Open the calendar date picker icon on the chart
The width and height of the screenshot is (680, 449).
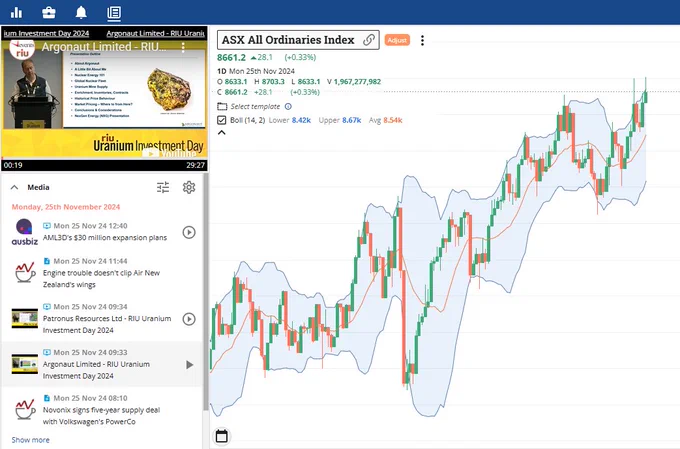pyautogui.click(x=222, y=436)
